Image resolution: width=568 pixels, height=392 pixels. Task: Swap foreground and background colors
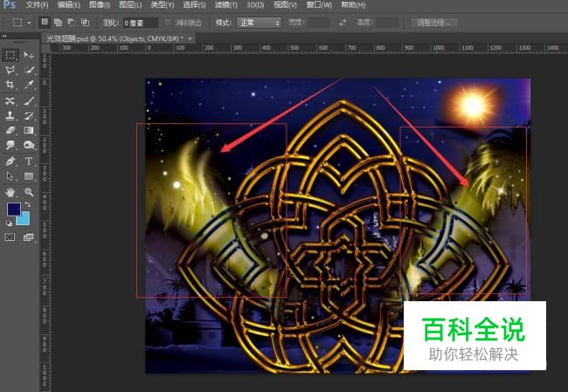tap(28, 205)
